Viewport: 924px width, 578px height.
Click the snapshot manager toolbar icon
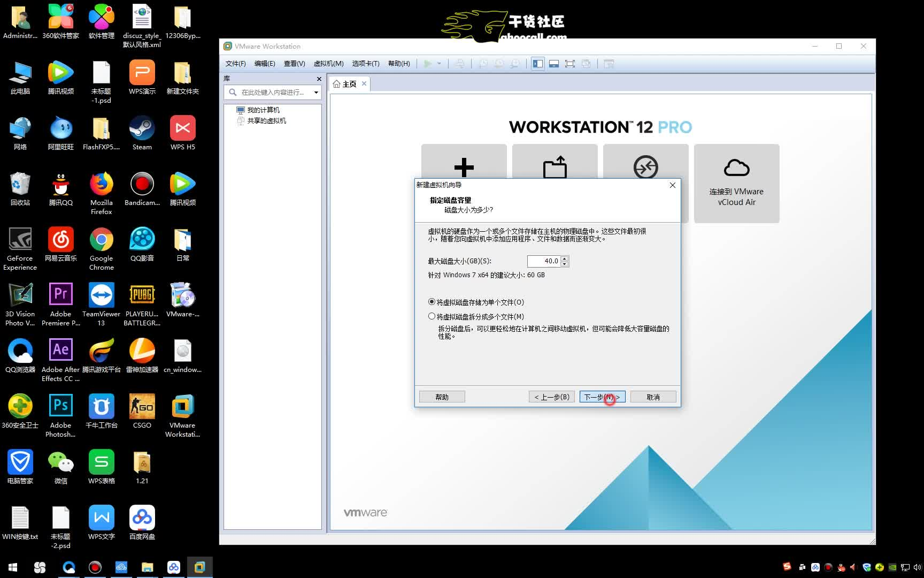click(514, 64)
